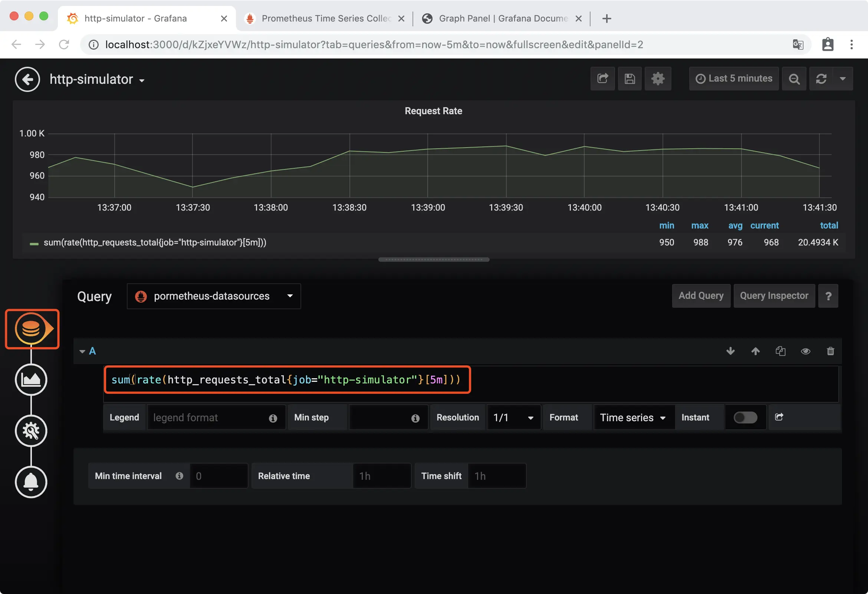Image resolution: width=868 pixels, height=594 pixels.
Task: Open the share dashboard icon
Action: click(x=602, y=79)
